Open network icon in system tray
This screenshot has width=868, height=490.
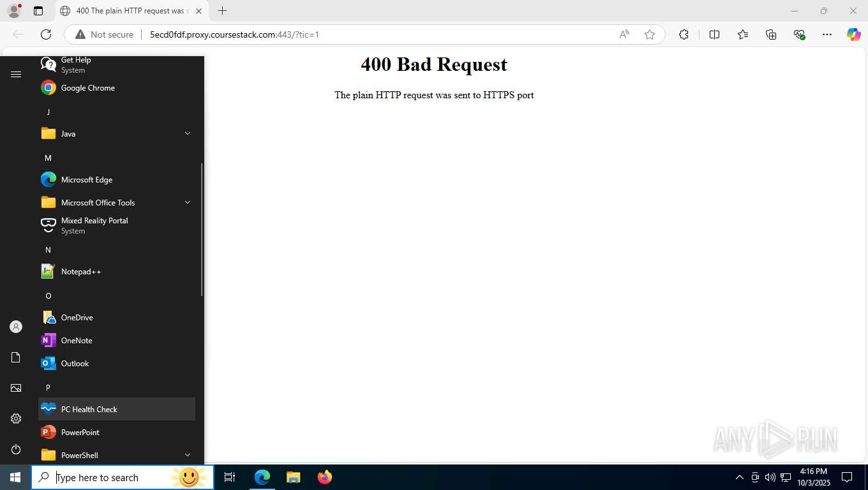point(786,477)
